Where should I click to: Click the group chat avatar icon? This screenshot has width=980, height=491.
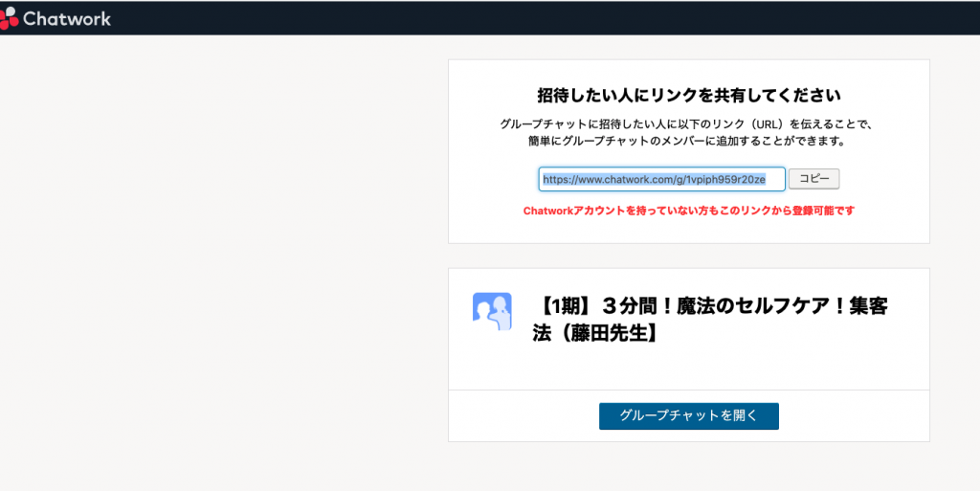[492, 311]
